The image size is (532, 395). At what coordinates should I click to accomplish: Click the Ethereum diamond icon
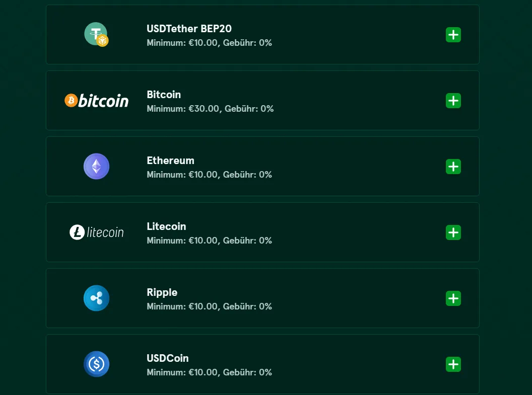coord(96,167)
